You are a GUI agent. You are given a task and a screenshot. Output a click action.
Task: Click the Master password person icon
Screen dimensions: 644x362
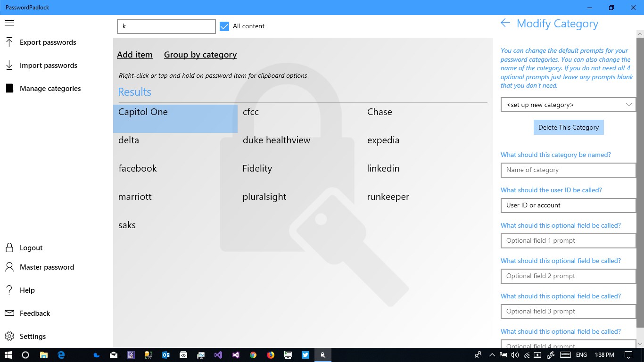pos(9,267)
